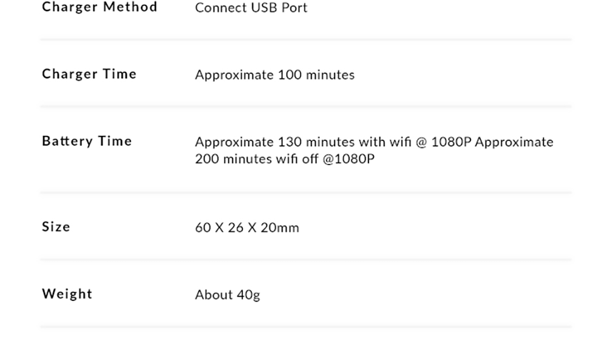Click the word USB in charger value
607x364 pixels.
pyautogui.click(x=265, y=8)
